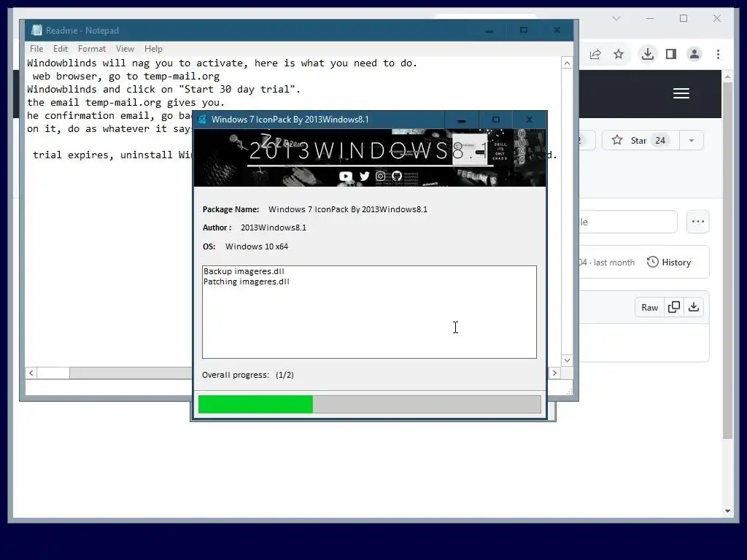Click the Author value '2013Windows8.1'
This screenshot has height=560, width=747.
click(274, 227)
